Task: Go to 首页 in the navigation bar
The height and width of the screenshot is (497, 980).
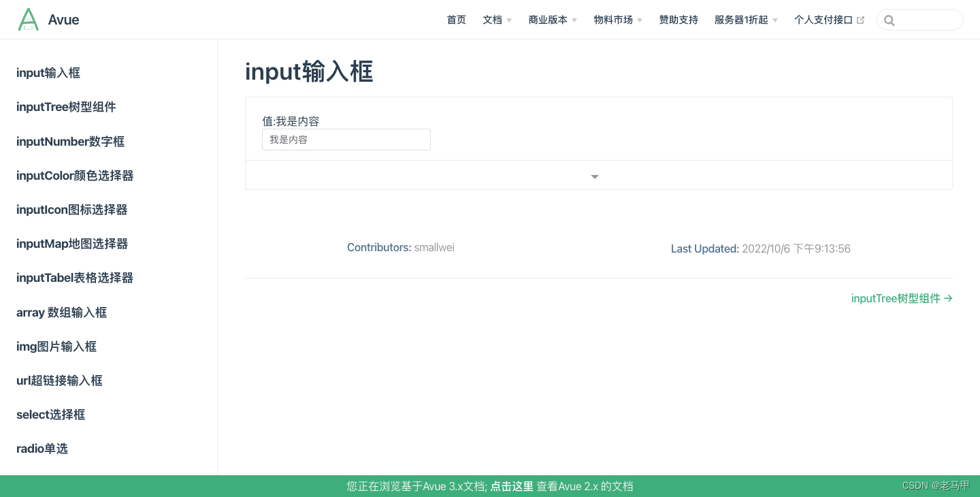Action: pyautogui.click(x=456, y=20)
